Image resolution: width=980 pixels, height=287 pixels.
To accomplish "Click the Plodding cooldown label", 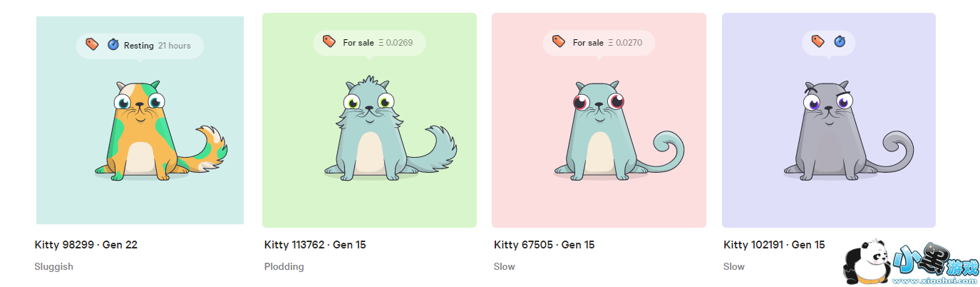I will coord(284,266).
